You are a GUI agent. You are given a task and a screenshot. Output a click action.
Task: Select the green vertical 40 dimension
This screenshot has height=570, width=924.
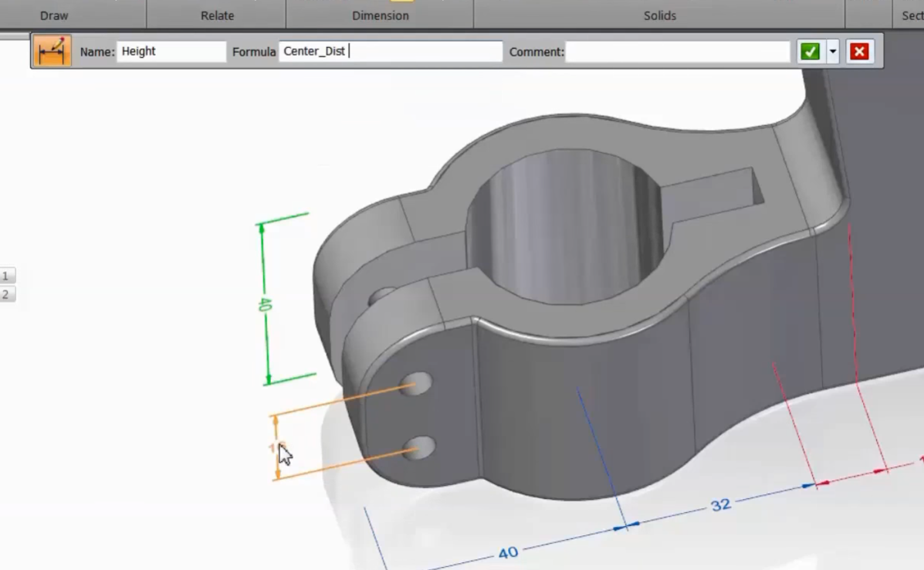(x=263, y=305)
